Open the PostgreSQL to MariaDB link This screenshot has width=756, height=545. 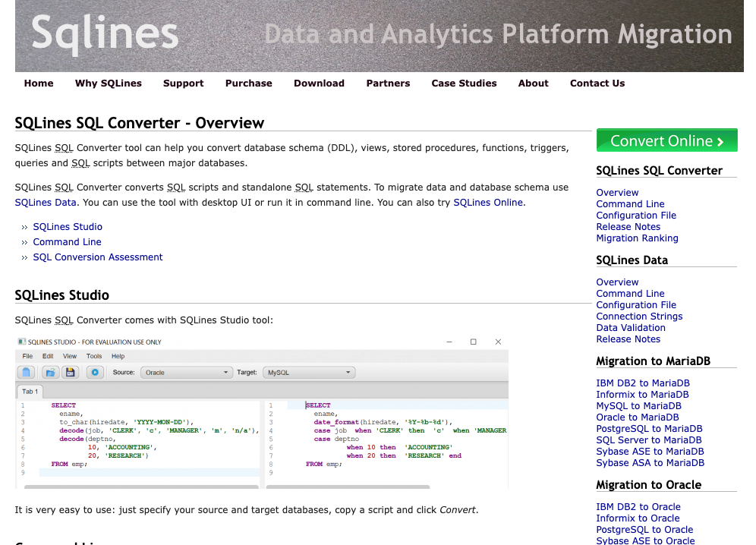[649, 429]
